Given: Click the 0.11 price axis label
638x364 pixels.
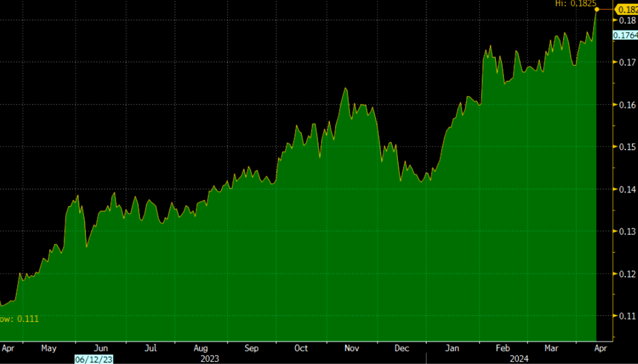Looking at the screenshot, I should pyautogui.click(x=626, y=316).
